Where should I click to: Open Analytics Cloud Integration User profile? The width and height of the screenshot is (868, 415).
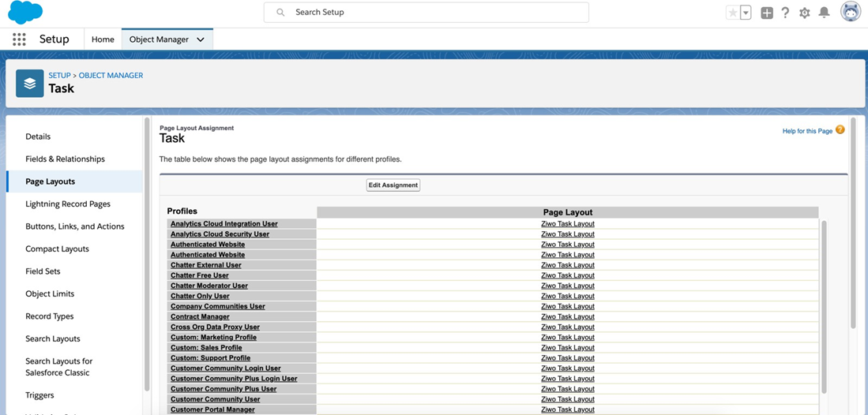(x=224, y=223)
